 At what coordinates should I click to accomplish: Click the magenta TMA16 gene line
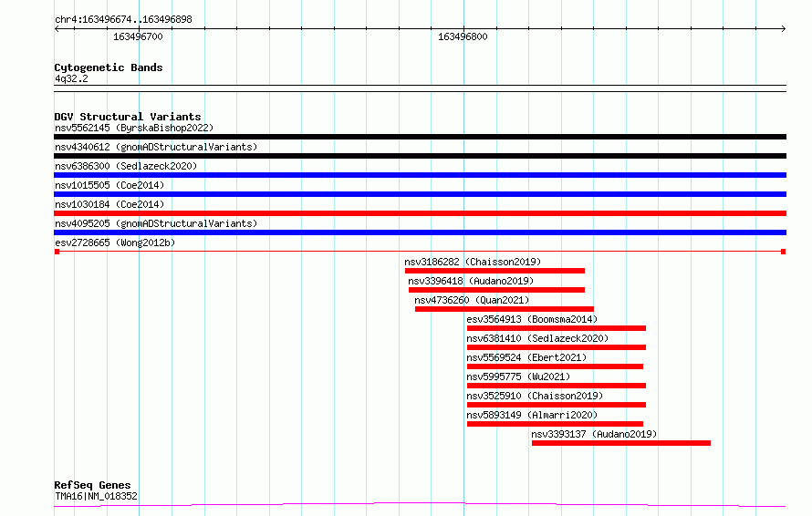pos(420,504)
